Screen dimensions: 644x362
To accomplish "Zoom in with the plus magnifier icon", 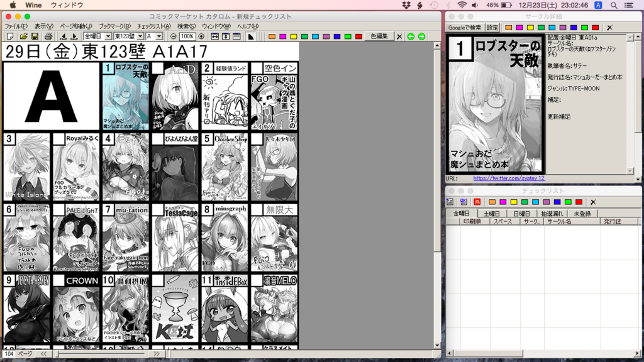I will coord(201,36).
